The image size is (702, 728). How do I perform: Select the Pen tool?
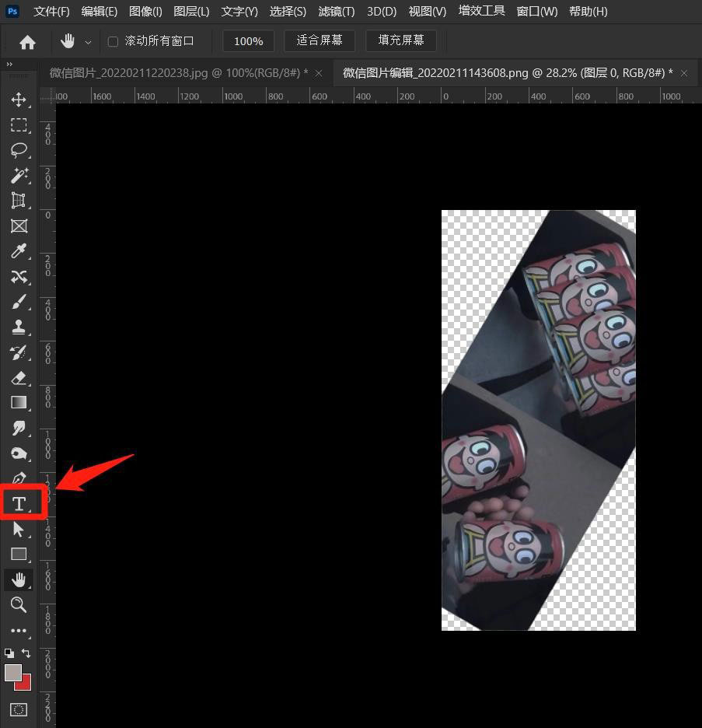pyautogui.click(x=19, y=478)
